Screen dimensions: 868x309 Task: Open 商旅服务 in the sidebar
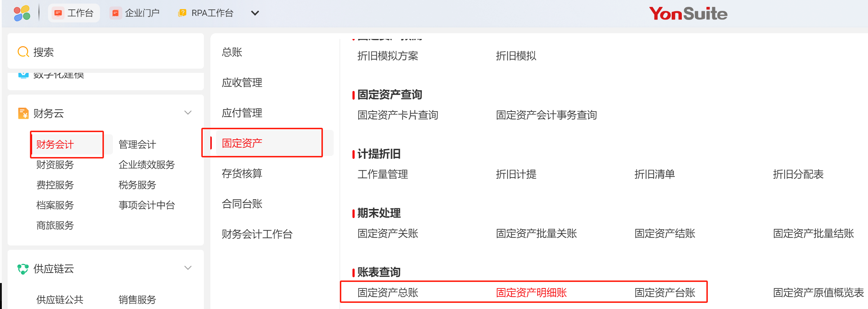pos(55,225)
